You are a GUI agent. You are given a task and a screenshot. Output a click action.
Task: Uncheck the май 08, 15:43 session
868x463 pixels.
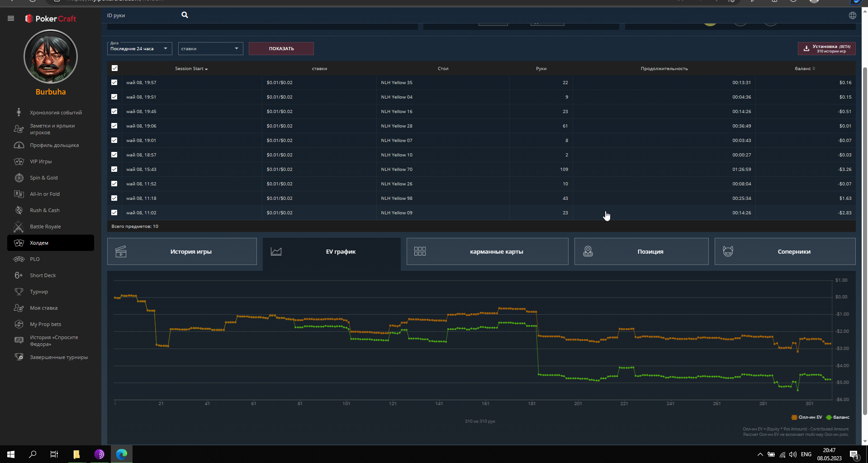tap(114, 169)
